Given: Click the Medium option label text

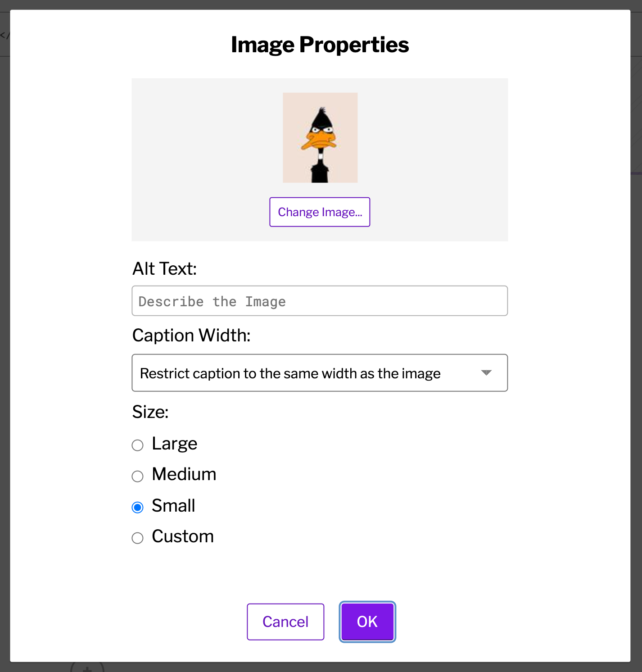Looking at the screenshot, I should [x=184, y=474].
